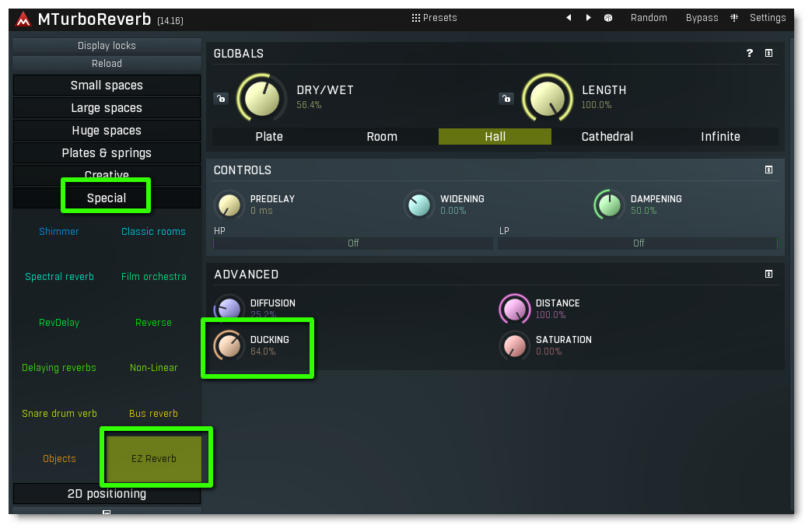Click the Random button
Screen dimensions: 812x532
pyautogui.click(x=649, y=18)
